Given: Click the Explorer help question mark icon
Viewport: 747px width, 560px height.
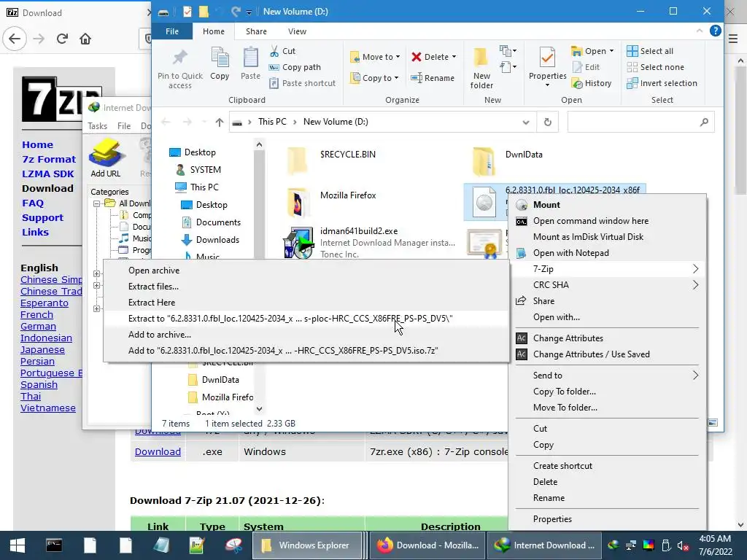Looking at the screenshot, I should (715, 31).
